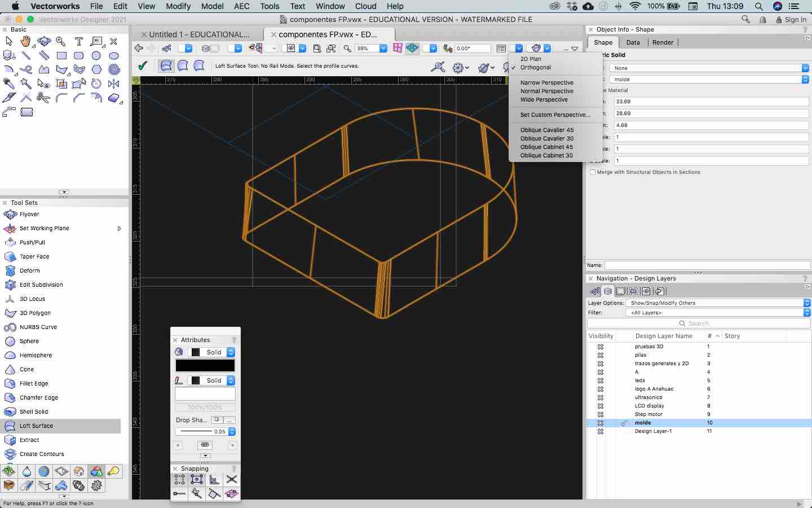The height and width of the screenshot is (508, 812).
Task: Enable Snap to Intersection in Snapping palette
Action: [231, 479]
